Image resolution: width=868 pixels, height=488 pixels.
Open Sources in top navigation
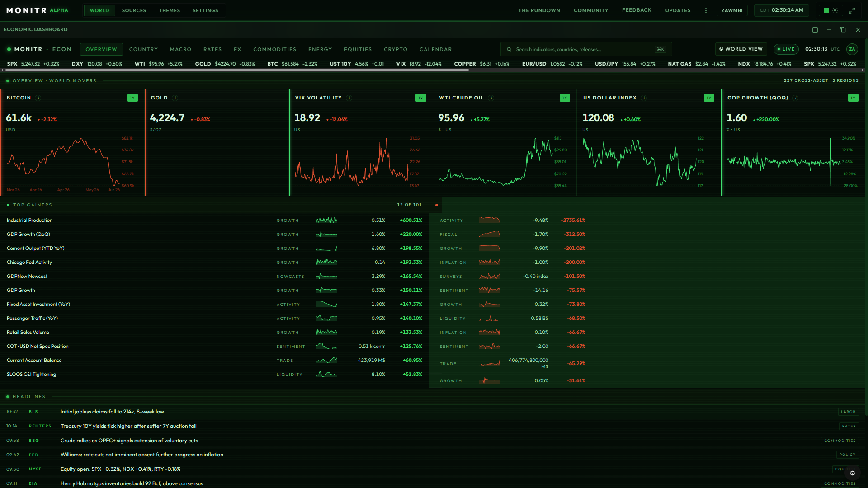(134, 10)
